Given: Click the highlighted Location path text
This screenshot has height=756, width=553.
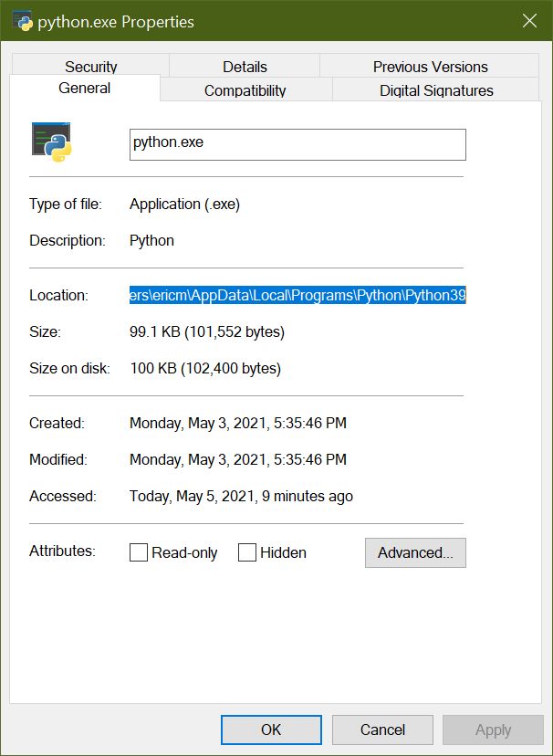Looking at the screenshot, I should pos(297,295).
